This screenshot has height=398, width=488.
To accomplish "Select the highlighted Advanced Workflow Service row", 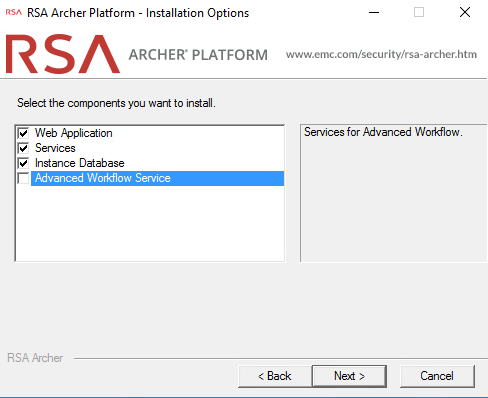I will (x=157, y=178).
